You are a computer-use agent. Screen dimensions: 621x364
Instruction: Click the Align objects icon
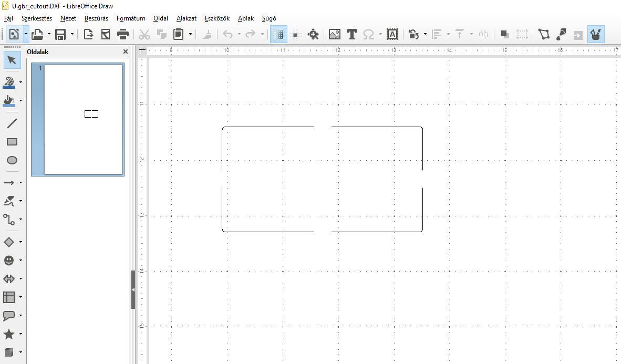(437, 35)
